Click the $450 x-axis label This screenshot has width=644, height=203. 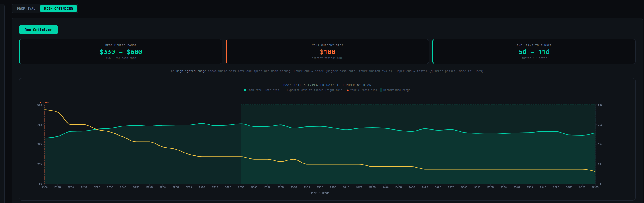398,187
